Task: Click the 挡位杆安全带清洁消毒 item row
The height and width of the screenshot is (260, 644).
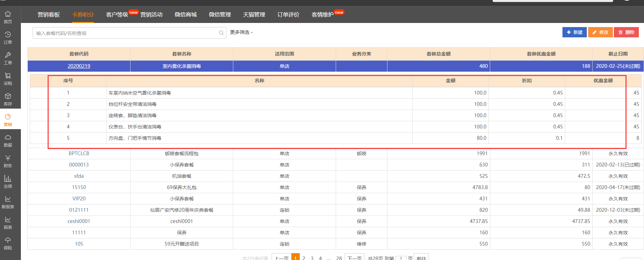Action: point(336,104)
